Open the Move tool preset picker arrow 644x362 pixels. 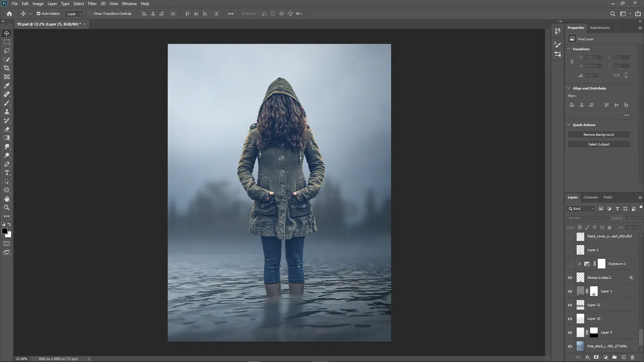(x=30, y=14)
